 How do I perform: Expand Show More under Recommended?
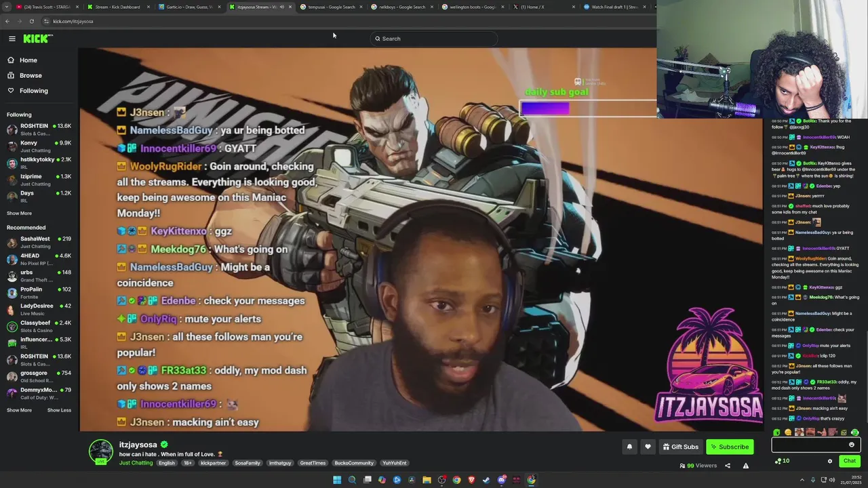tap(19, 410)
